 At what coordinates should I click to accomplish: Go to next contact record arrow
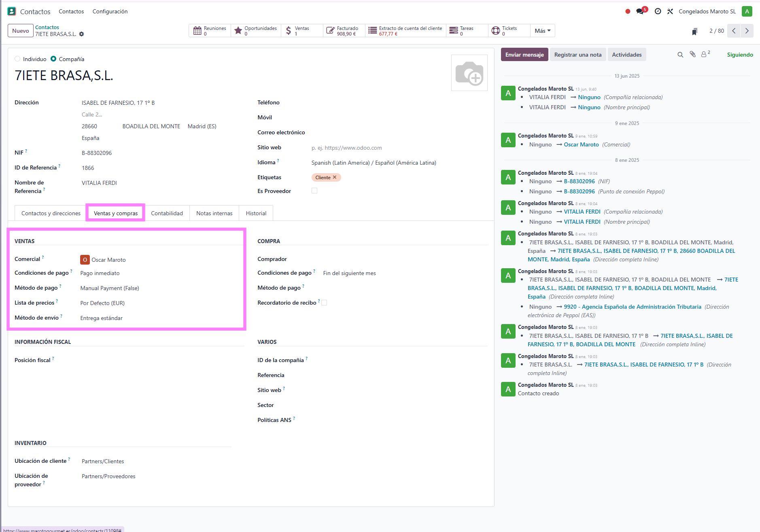tap(747, 31)
